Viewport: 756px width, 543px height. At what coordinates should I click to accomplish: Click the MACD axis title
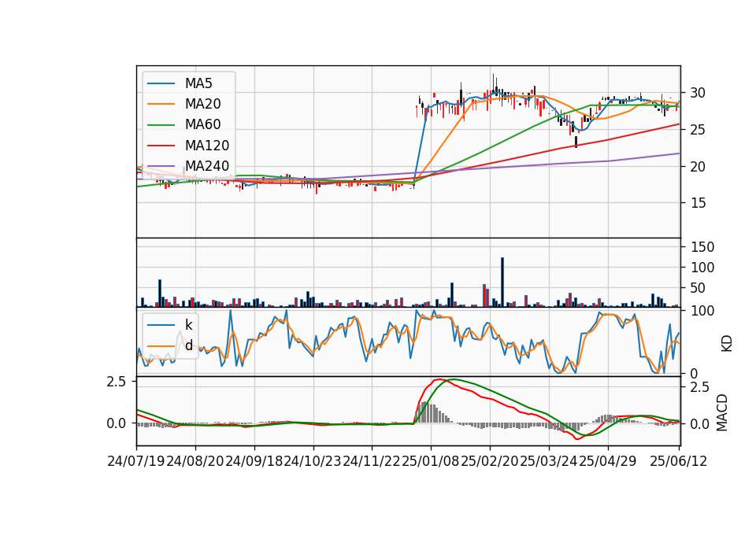pos(722,412)
